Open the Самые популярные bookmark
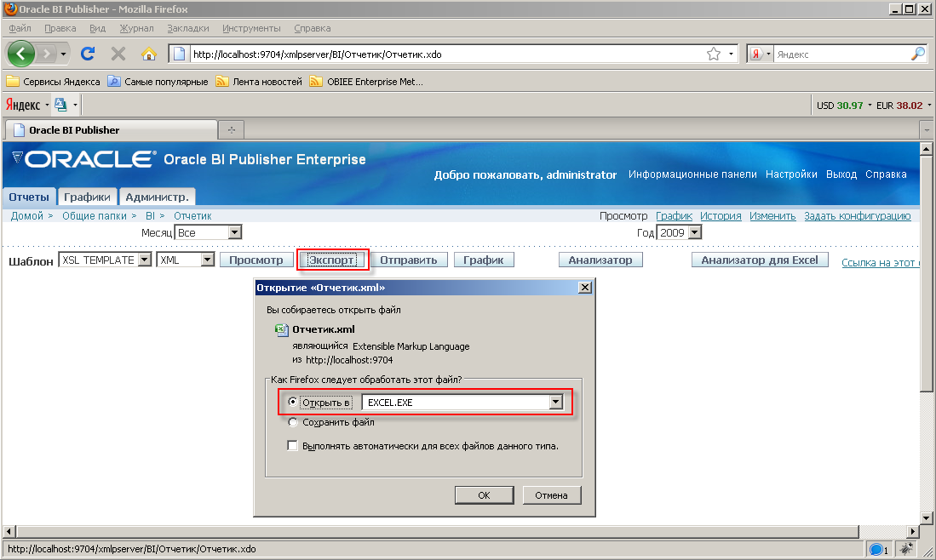Screen dimensions: 936x560 coord(158,82)
